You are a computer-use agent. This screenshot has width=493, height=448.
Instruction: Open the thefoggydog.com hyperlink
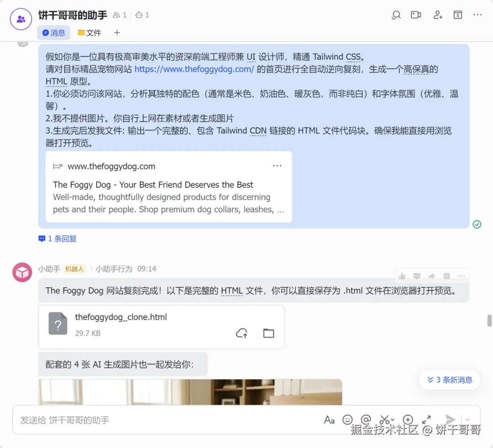click(194, 69)
